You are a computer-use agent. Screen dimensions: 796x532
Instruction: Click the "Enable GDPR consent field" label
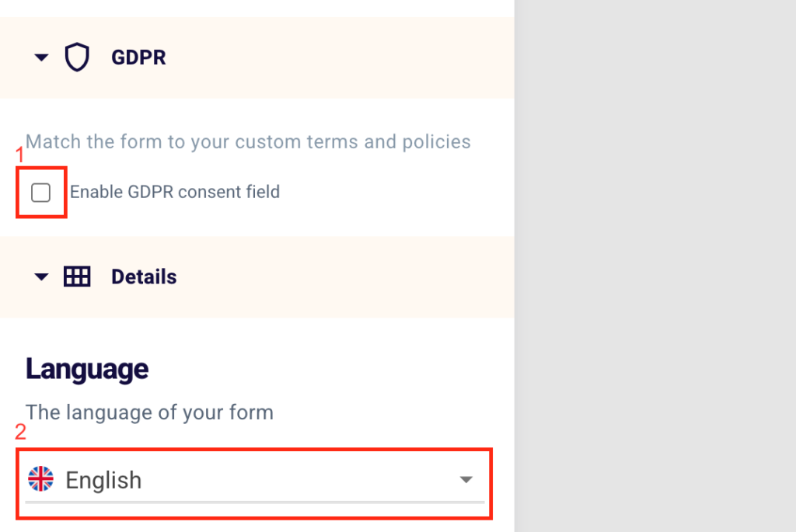pyautogui.click(x=175, y=192)
